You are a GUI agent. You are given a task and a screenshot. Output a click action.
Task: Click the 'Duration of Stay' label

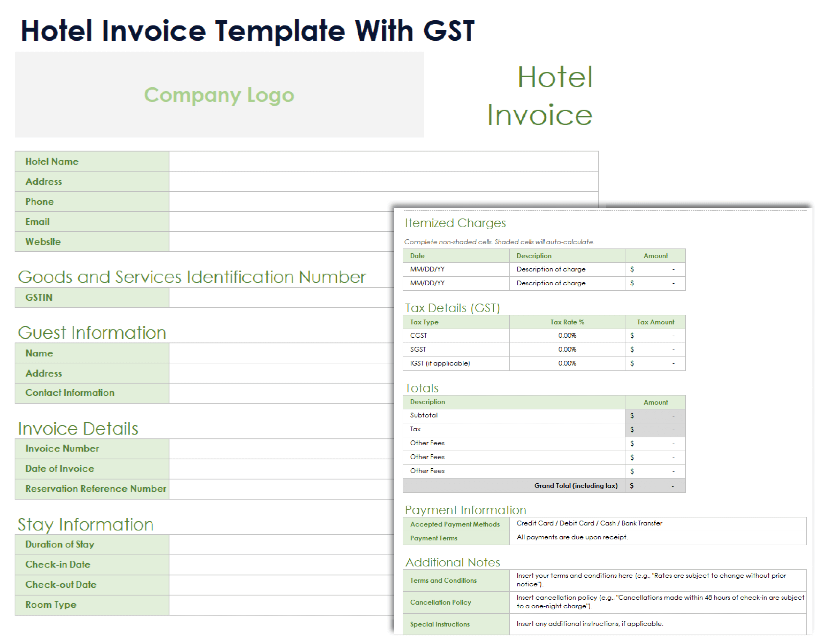coord(92,545)
